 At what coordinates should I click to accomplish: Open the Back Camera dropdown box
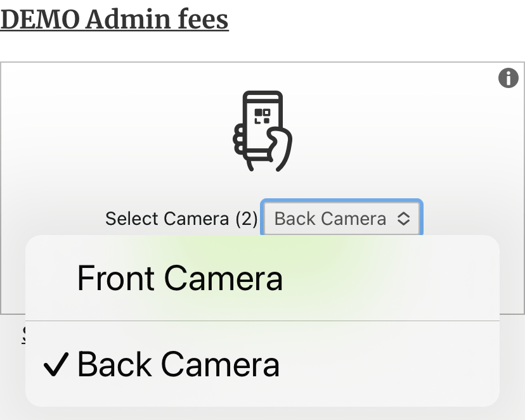[x=341, y=219]
